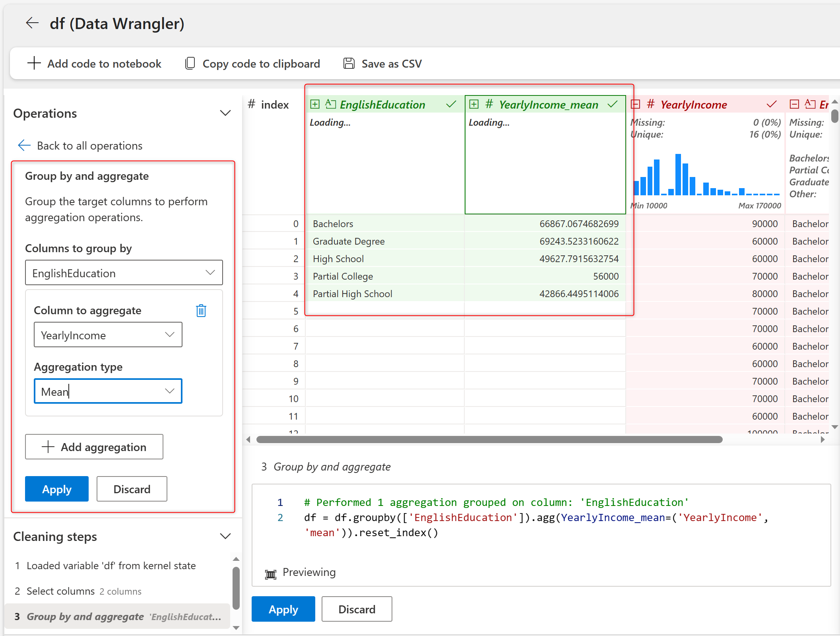Click minus icon on YearlyIncome column header

[636, 104]
